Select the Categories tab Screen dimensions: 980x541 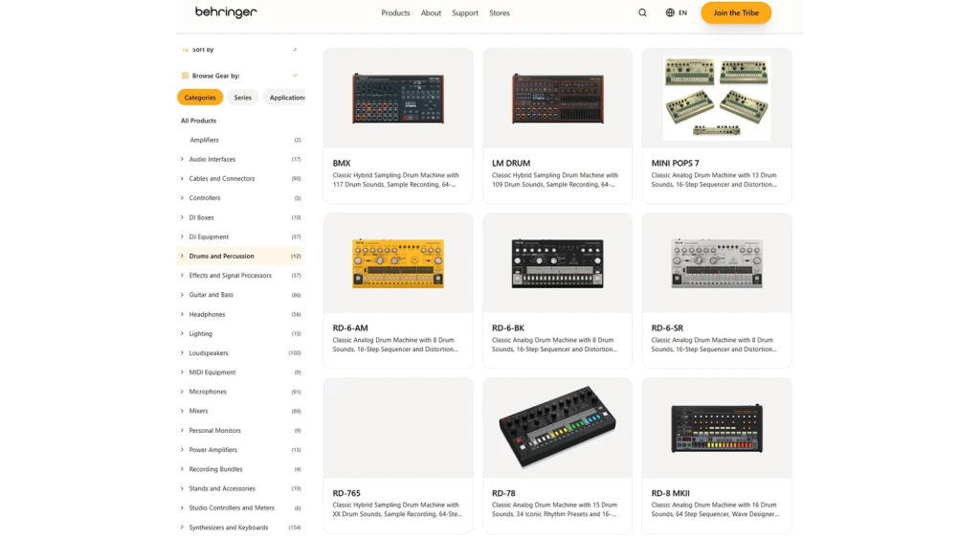coord(200,98)
